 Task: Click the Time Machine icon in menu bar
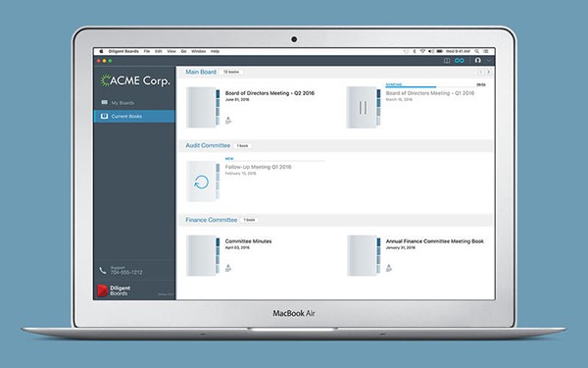click(x=406, y=51)
